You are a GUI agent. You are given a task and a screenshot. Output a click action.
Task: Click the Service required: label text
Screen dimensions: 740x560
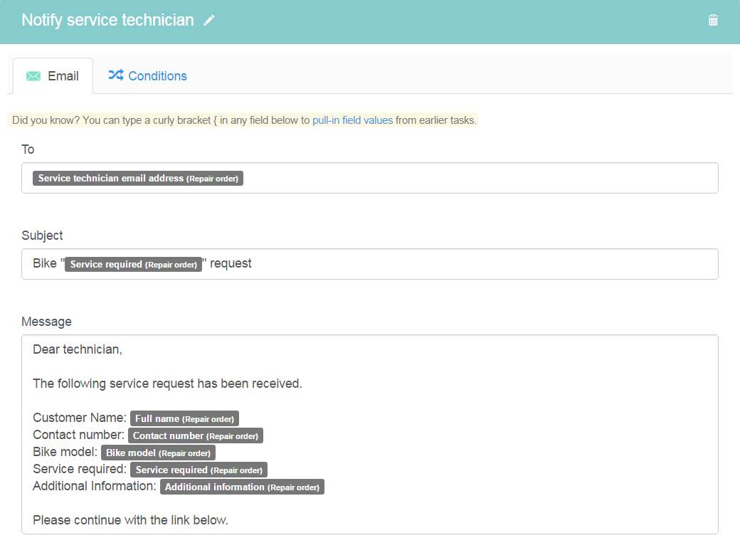(x=80, y=469)
